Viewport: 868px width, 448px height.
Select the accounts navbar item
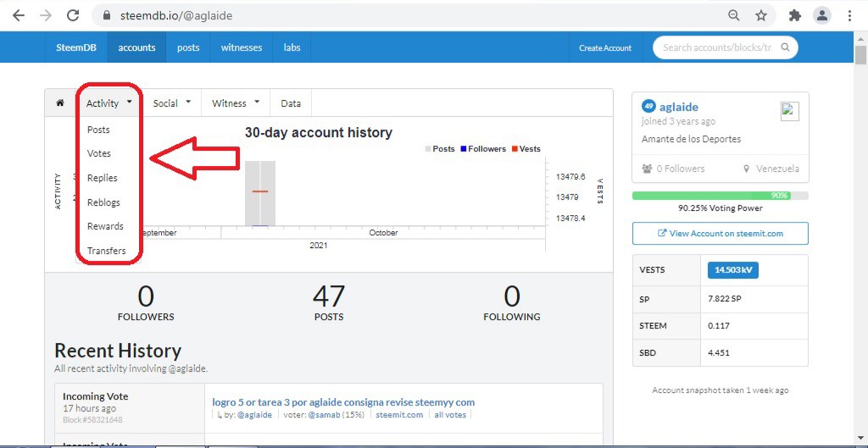[x=136, y=47]
